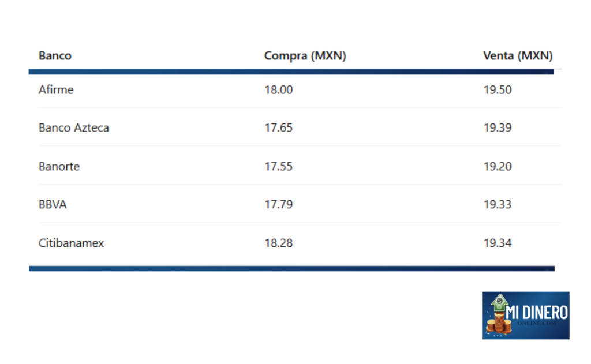
Task: Click the Mi Dinero Online logo
Action: (526, 316)
